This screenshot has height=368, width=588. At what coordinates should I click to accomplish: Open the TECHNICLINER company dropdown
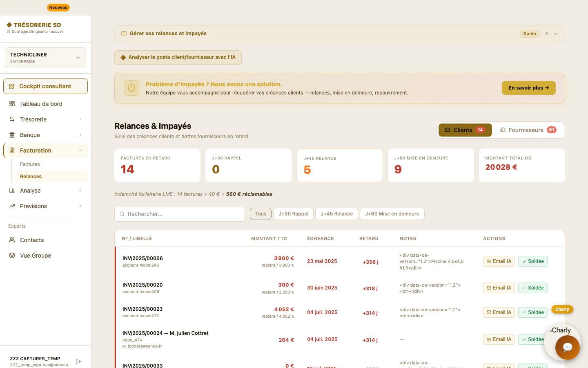[45, 58]
